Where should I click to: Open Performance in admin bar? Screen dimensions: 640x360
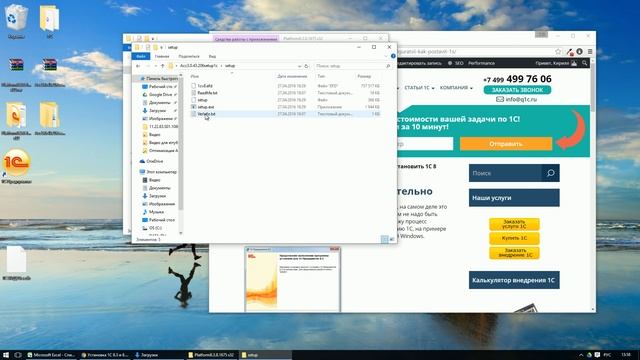(x=481, y=63)
